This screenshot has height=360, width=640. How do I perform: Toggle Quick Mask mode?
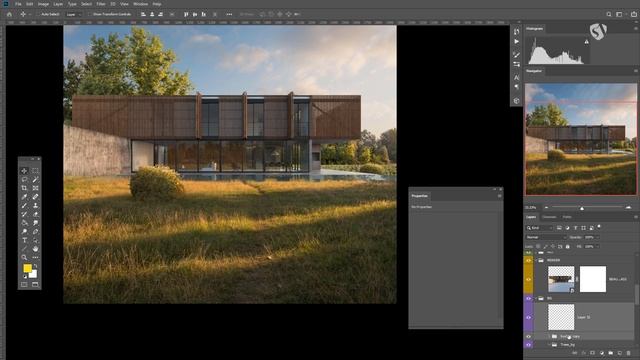24,284
